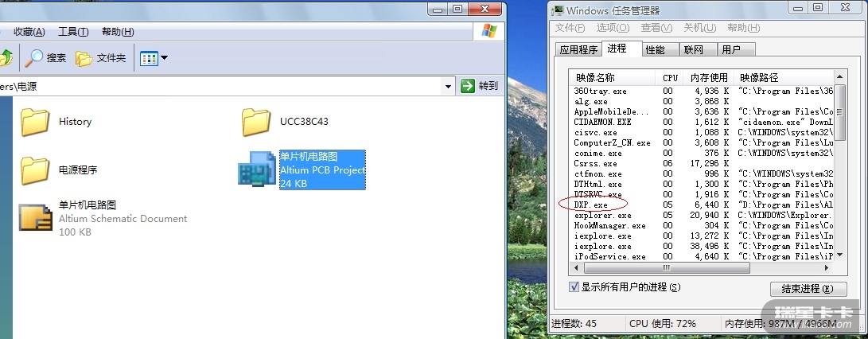868x339 pixels.
Task: Select the Csrss.exe process row
Action: (702, 163)
